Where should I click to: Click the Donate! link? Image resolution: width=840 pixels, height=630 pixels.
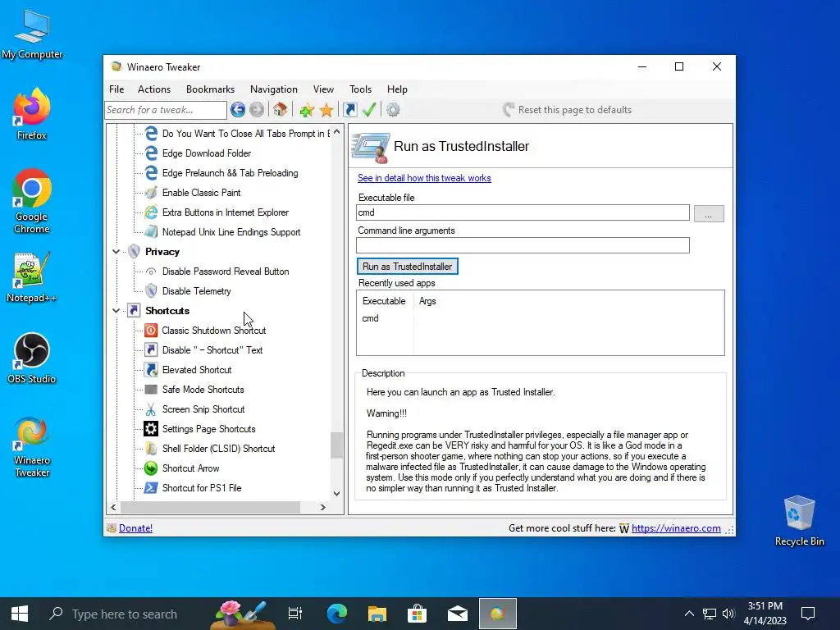[x=135, y=528]
